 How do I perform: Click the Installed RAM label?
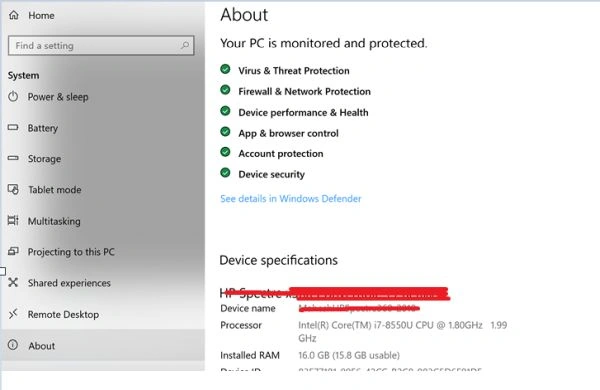[x=249, y=356]
